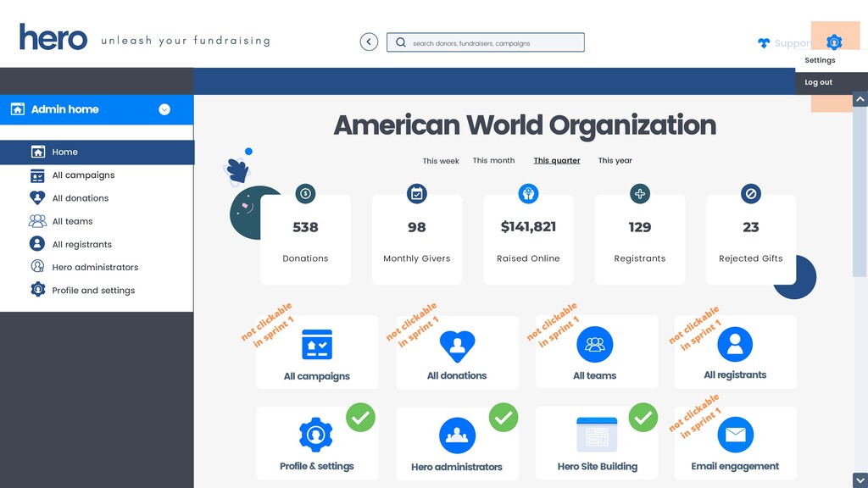The image size is (868, 488).
Task: Click the $141,821 Raised Online value
Action: (528, 227)
